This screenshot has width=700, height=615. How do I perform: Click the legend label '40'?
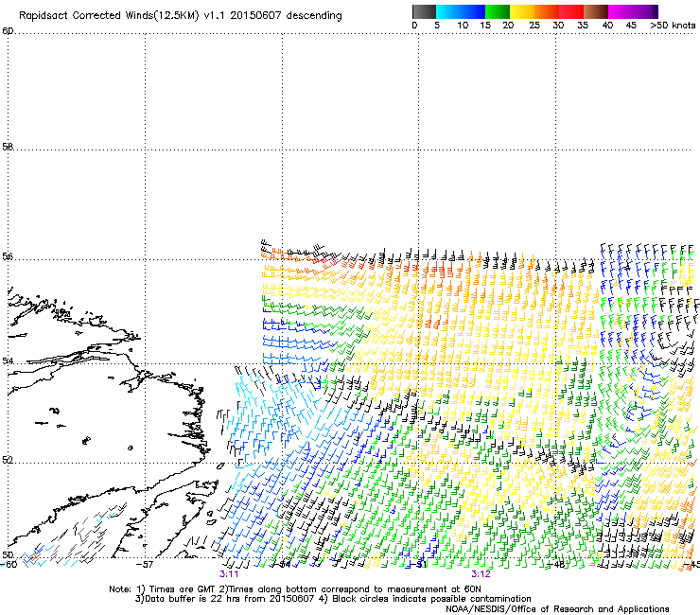[x=607, y=26]
